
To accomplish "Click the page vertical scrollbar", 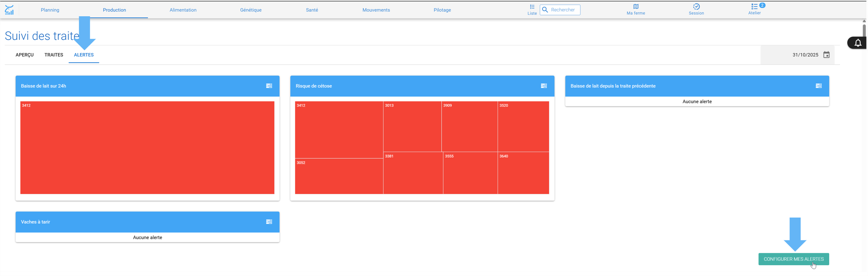I will point(864,31).
